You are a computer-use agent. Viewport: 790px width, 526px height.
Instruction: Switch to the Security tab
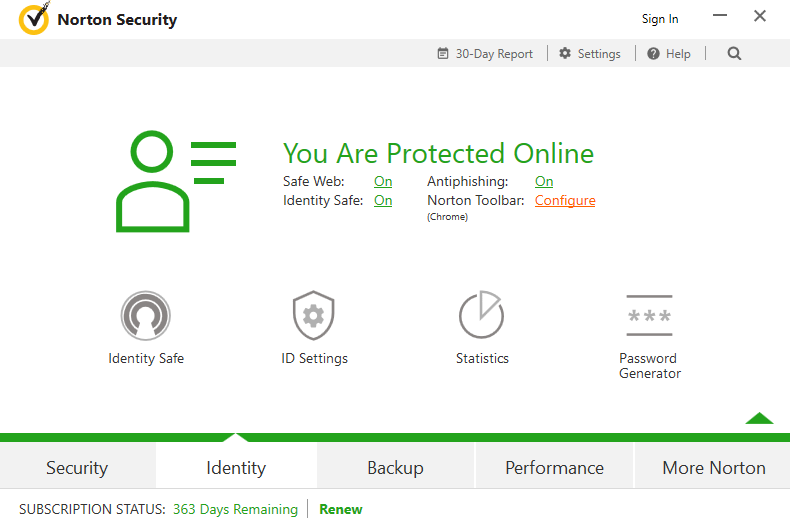click(x=77, y=468)
